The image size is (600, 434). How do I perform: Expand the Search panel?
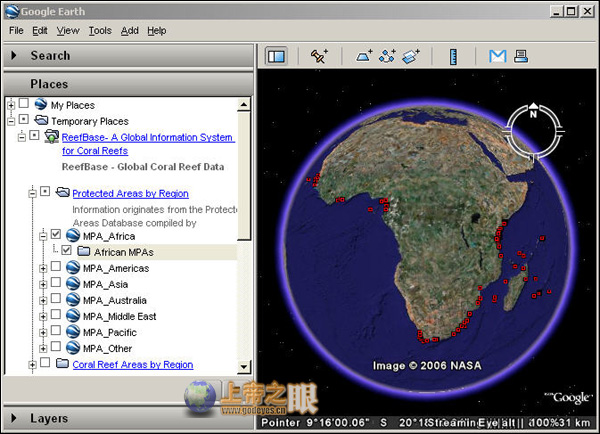14,55
